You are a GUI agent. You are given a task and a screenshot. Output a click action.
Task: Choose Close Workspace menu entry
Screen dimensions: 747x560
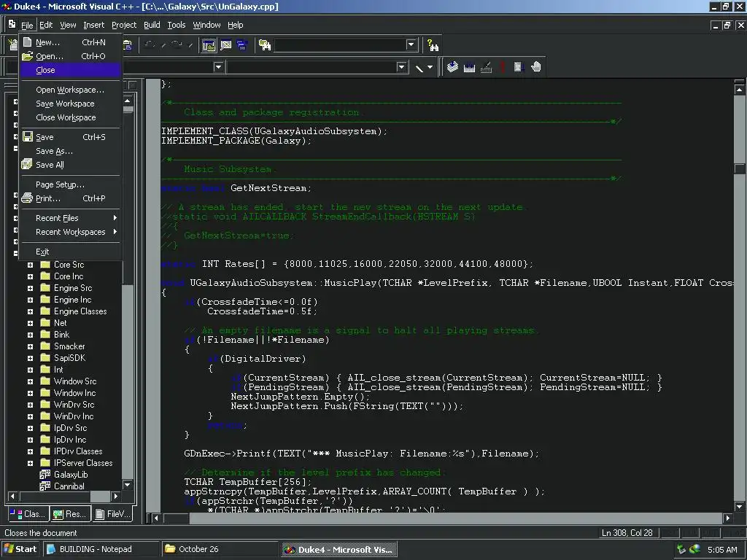(70, 117)
